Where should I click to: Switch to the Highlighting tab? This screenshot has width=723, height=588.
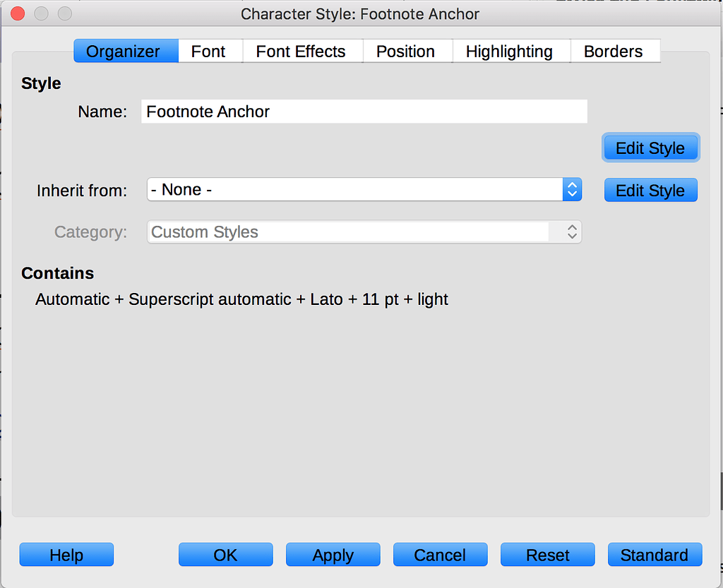[508, 51]
